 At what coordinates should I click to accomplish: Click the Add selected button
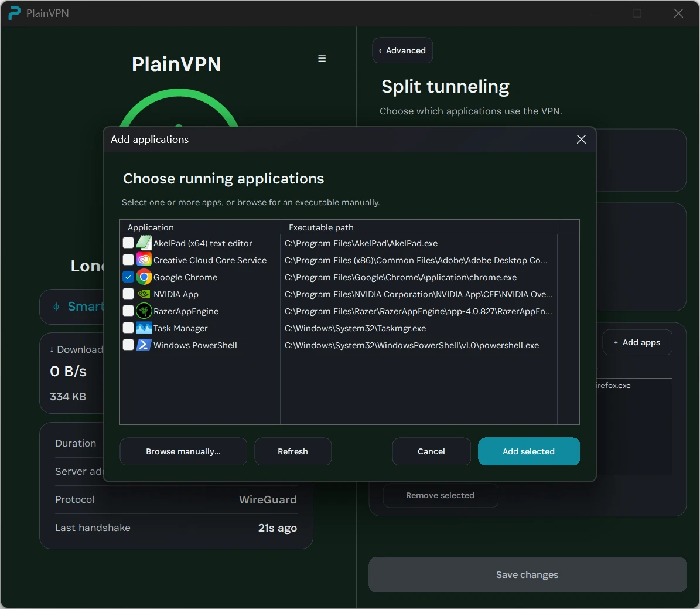pyautogui.click(x=528, y=451)
